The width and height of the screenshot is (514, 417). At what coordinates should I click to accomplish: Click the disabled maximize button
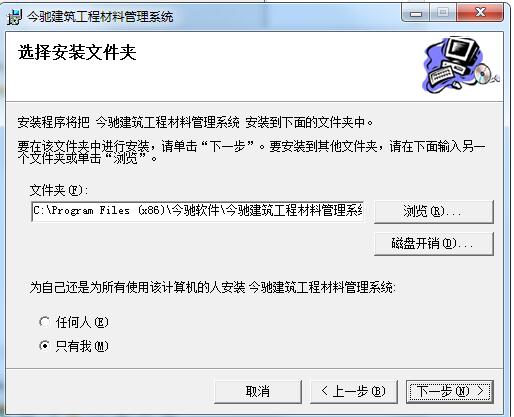tap(443, 13)
